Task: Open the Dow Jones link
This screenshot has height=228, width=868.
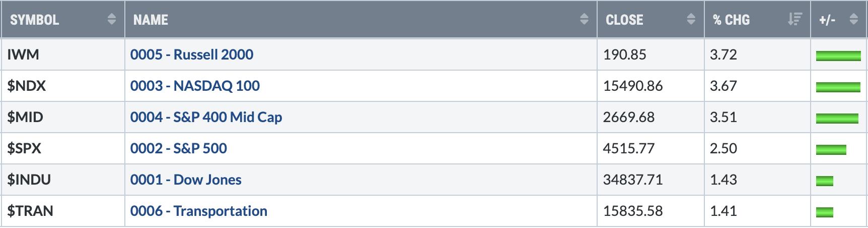Action: [186, 180]
